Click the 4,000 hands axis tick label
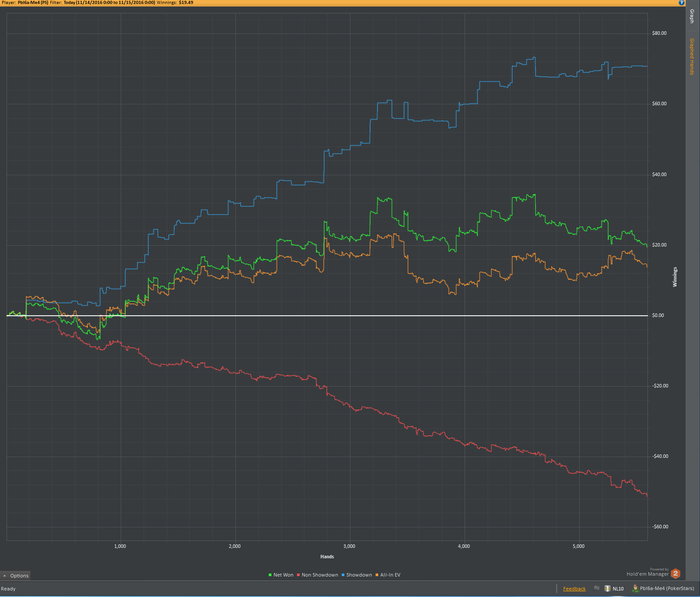Screen dimensions: 700x597 point(464,546)
